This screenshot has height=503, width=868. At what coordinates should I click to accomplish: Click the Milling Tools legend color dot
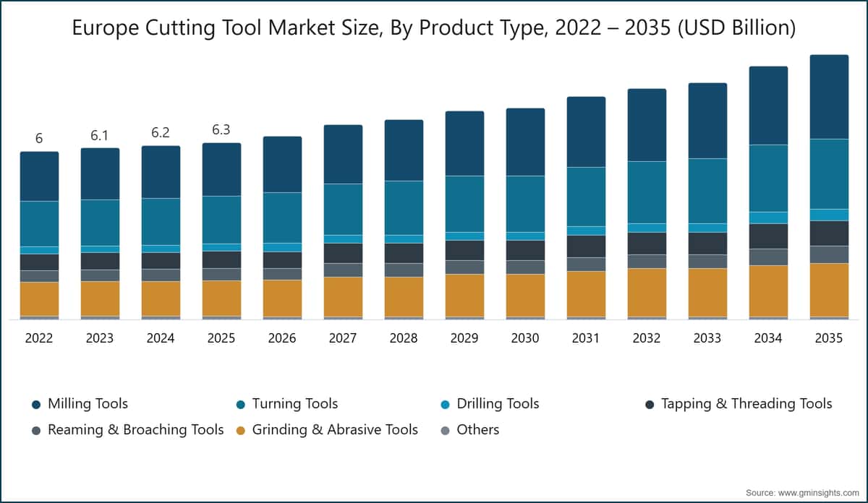[x=35, y=404]
